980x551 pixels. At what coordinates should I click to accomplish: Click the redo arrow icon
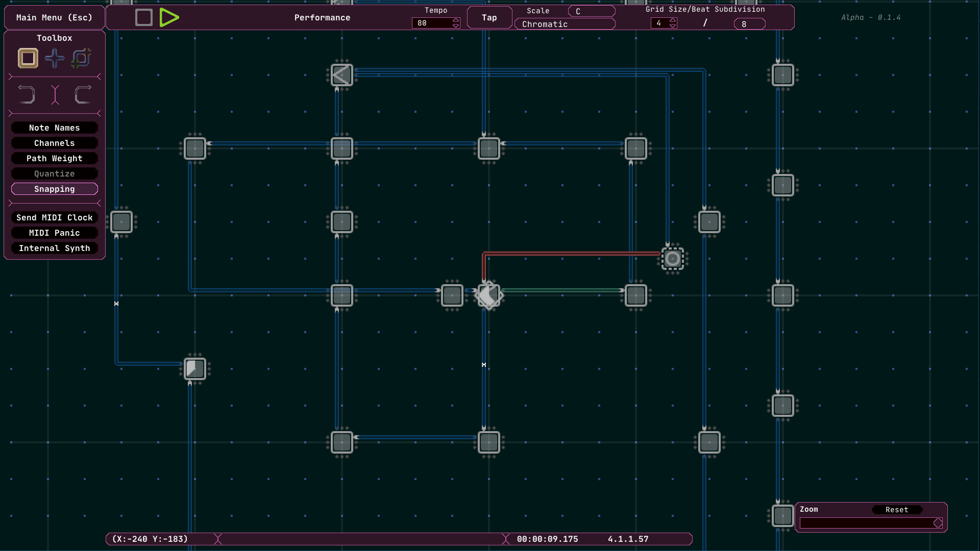[x=82, y=94]
